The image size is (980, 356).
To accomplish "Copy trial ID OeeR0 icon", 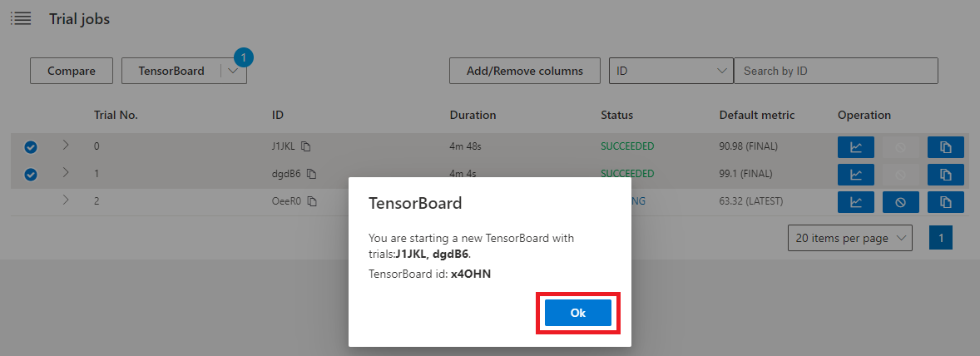I will (313, 201).
